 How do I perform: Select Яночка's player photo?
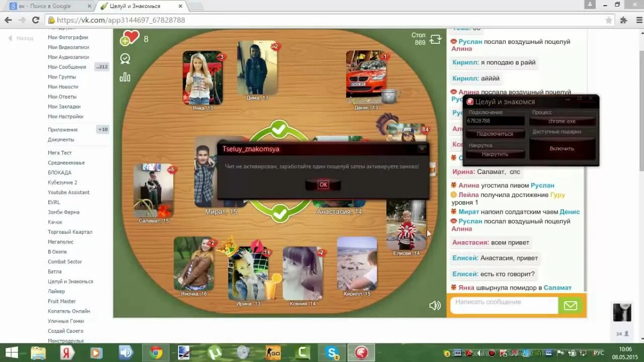pos(194,263)
